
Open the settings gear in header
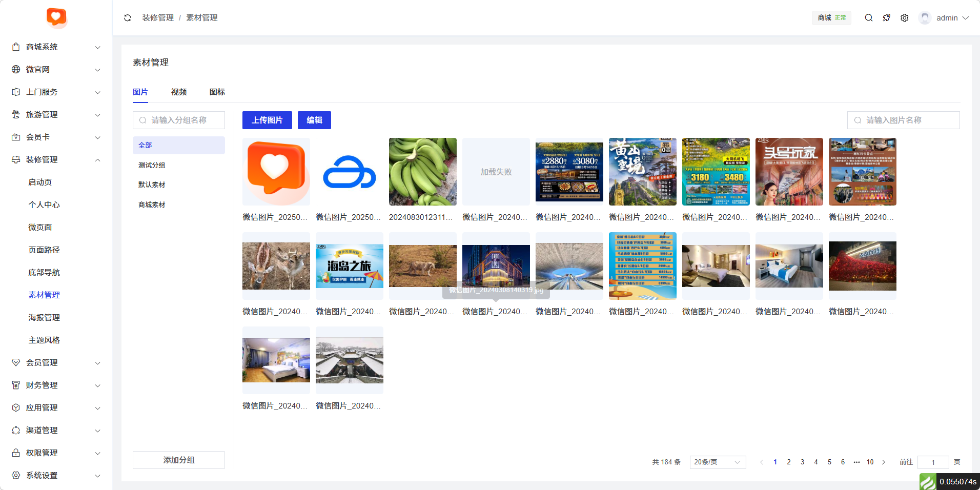(905, 18)
